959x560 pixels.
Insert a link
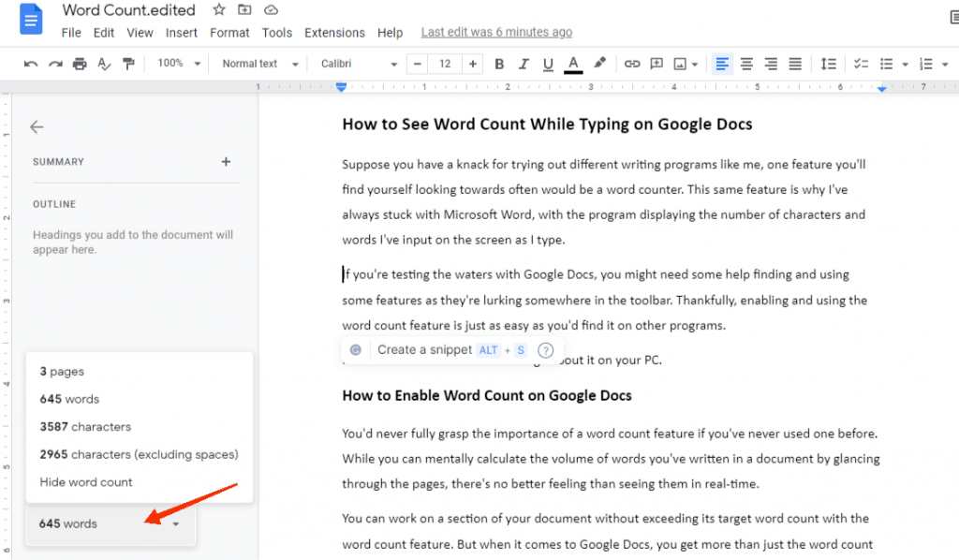(x=632, y=64)
